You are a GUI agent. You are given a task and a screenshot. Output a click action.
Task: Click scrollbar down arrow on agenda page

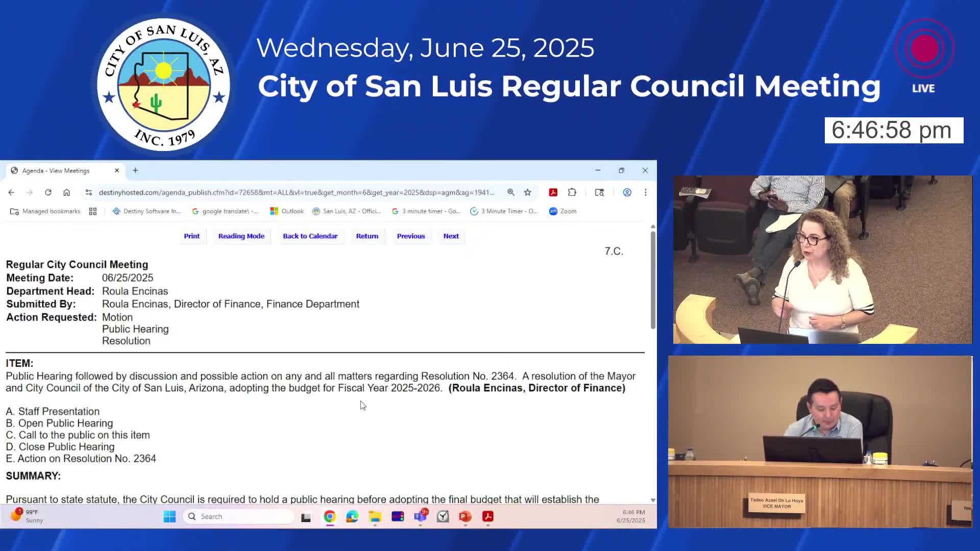[x=653, y=500]
